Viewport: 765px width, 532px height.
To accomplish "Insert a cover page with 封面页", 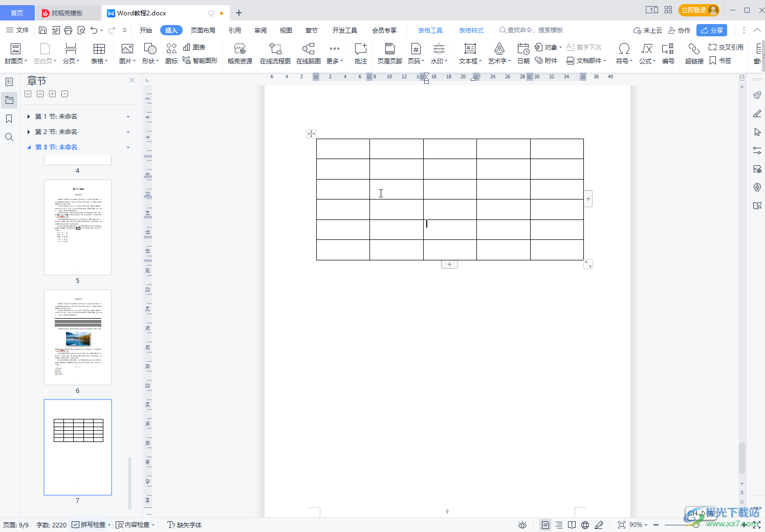I will coord(16,54).
